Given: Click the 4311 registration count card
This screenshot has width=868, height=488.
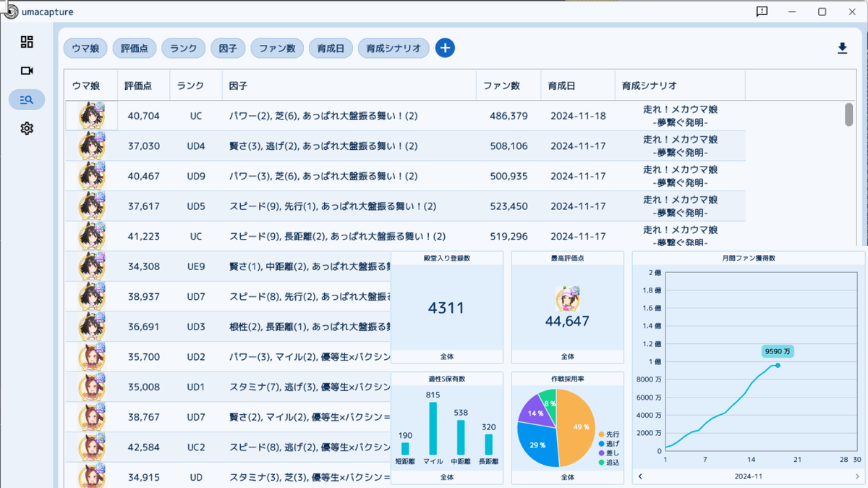Looking at the screenshot, I should (446, 308).
